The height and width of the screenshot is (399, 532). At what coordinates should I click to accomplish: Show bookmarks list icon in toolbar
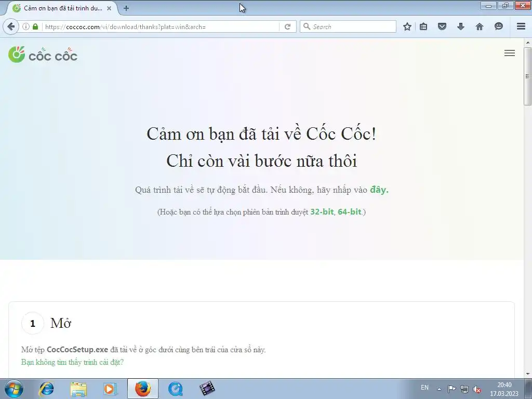point(423,26)
